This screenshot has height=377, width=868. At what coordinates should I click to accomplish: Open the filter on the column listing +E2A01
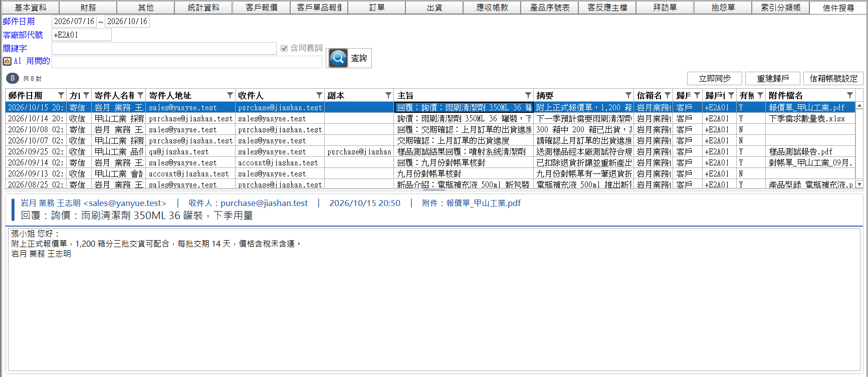pyautogui.click(x=731, y=95)
